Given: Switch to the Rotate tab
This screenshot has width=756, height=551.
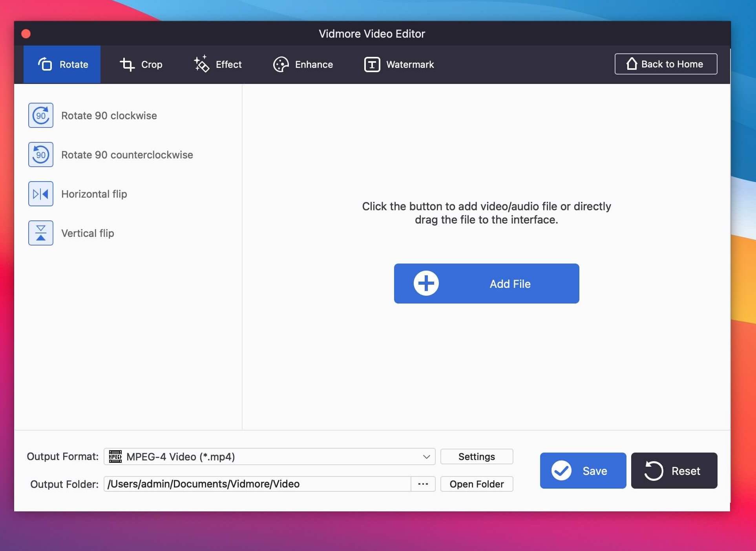Looking at the screenshot, I should [x=62, y=64].
